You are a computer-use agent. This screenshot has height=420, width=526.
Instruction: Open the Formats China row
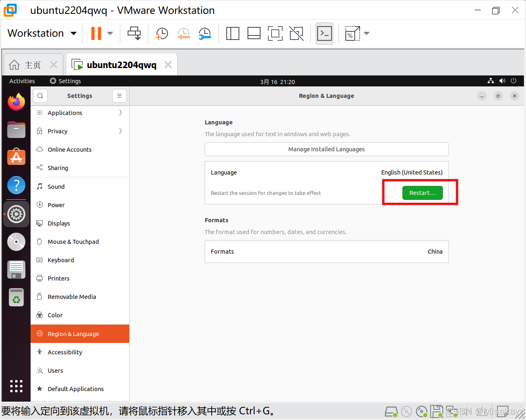click(327, 252)
